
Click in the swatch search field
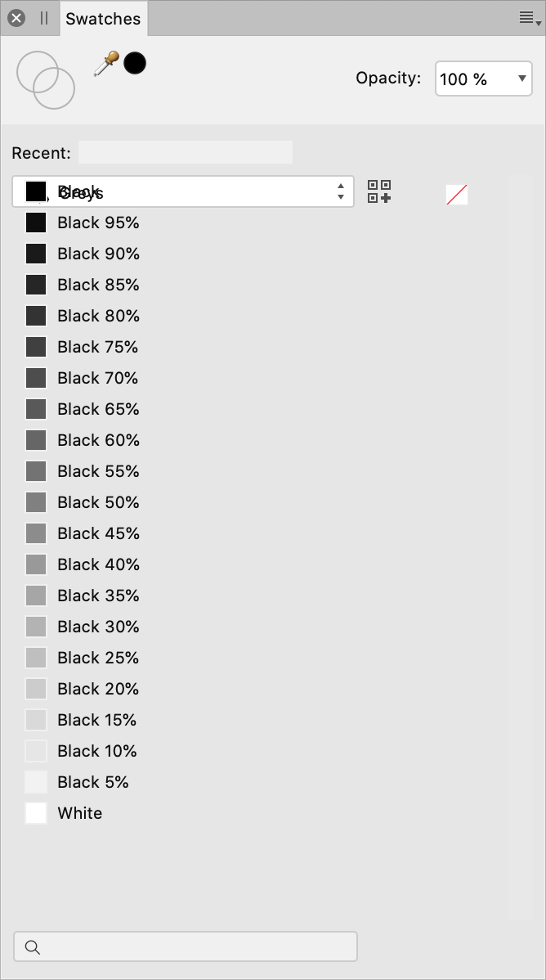(x=186, y=946)
